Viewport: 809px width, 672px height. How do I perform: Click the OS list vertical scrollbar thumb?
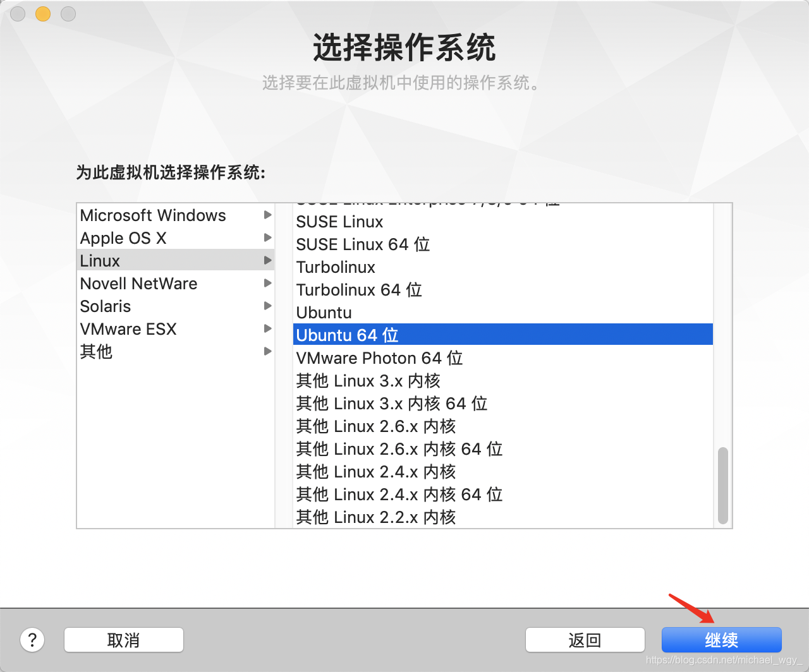723,486
